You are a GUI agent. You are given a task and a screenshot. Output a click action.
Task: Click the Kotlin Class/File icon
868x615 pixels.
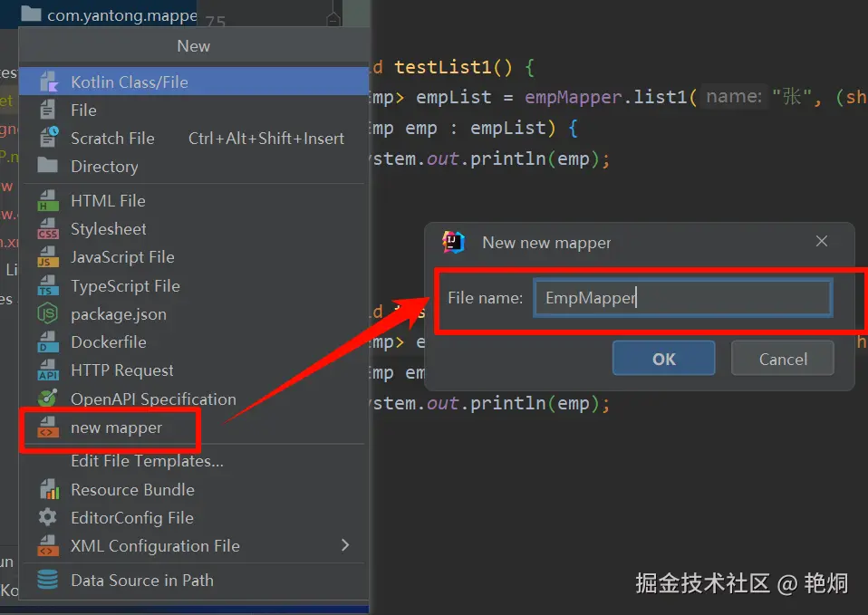[49, 82]
